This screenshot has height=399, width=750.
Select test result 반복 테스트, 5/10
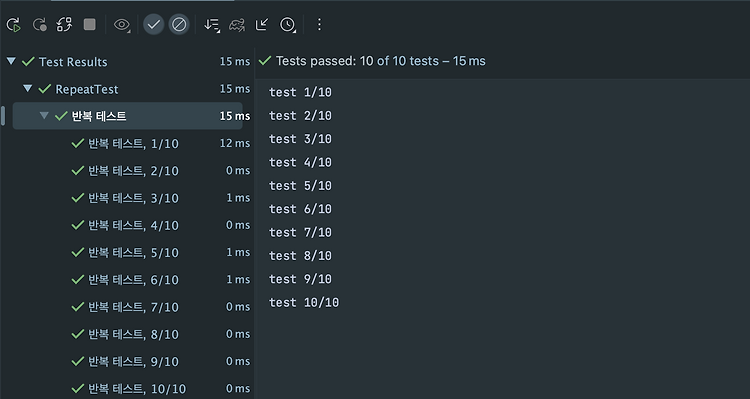click(160, 253)
